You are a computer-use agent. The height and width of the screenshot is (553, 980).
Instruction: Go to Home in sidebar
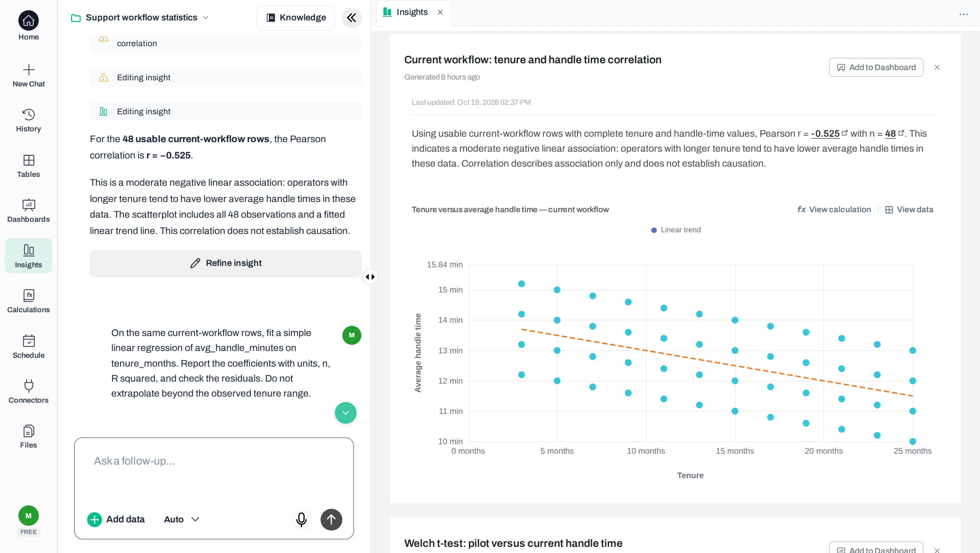pos(29,26)
